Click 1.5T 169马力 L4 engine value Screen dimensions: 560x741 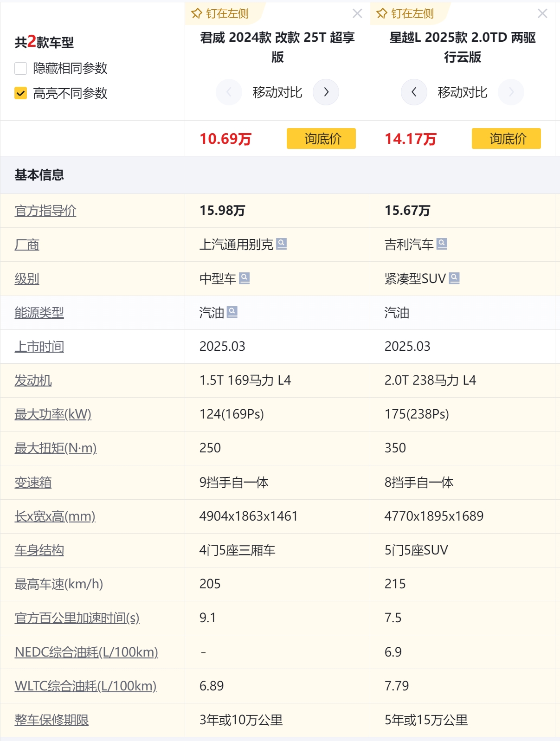click(x=245, y=380)
